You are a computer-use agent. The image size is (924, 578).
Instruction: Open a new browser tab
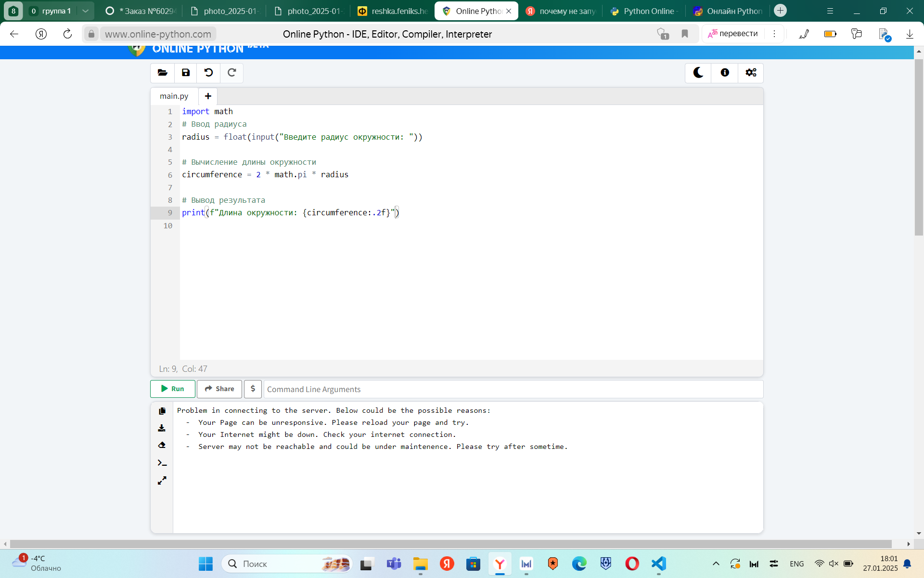[x=781, y=11]
